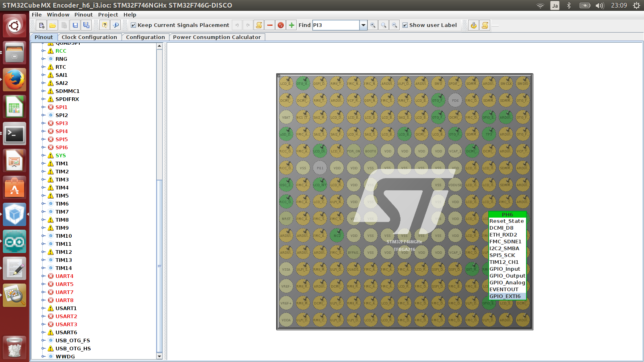644x362 pixels.
Task: Expand the USART1 peripheral node
Action: (43, 309)
